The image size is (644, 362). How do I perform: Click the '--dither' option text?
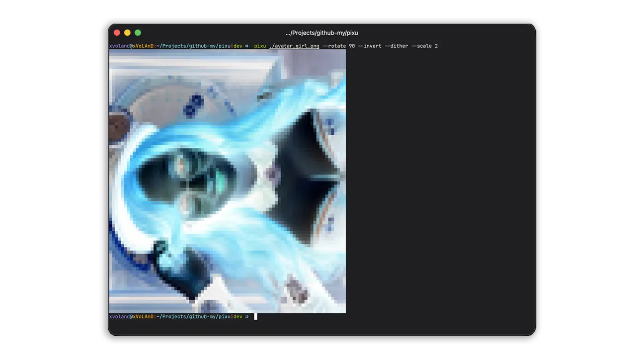(396, 46)
